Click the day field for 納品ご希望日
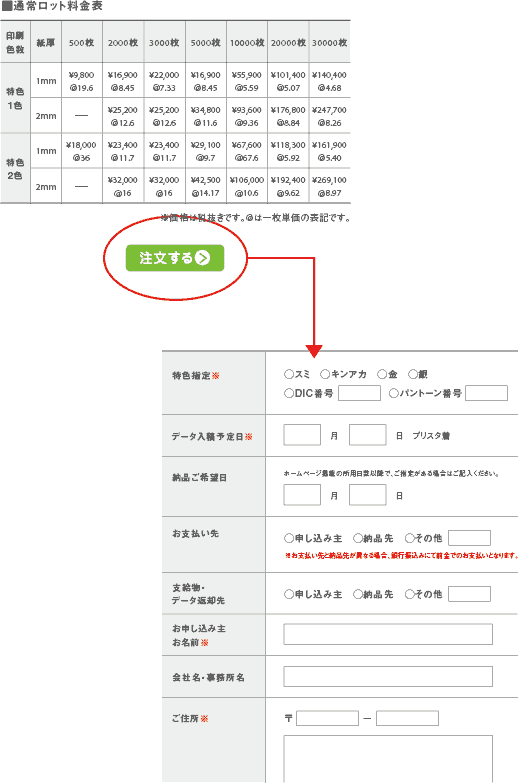 [x=368, y=495]
